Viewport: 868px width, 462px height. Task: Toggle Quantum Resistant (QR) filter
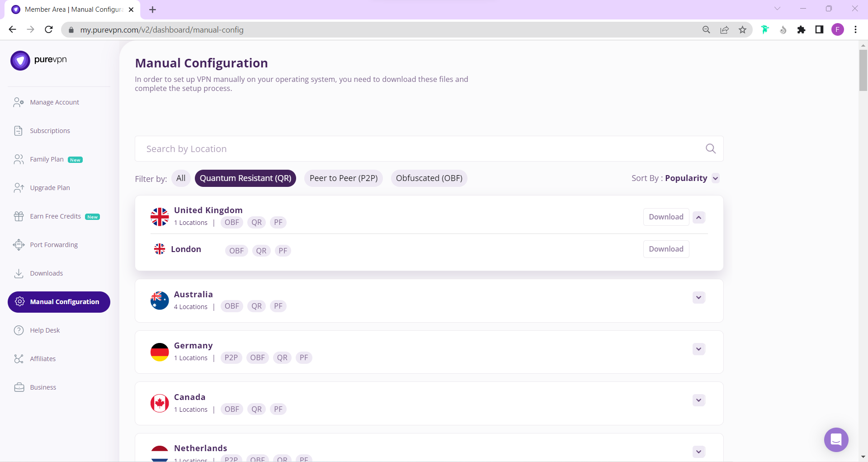point(245,178)
